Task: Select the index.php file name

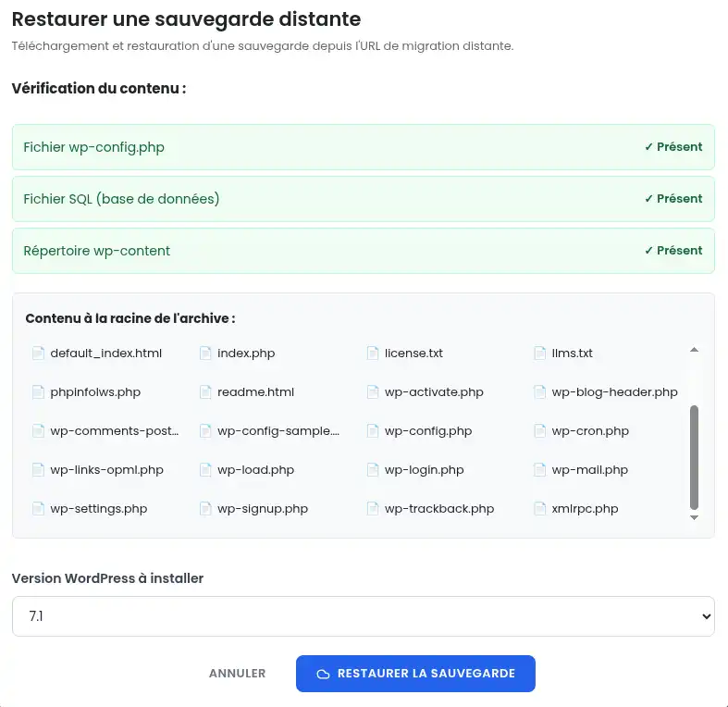Action: click(x=246, y=353)
